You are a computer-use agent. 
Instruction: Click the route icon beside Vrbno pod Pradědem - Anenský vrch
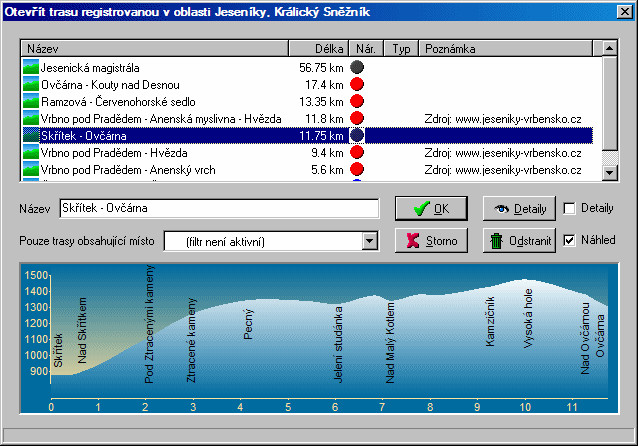[x=31, y=170]
